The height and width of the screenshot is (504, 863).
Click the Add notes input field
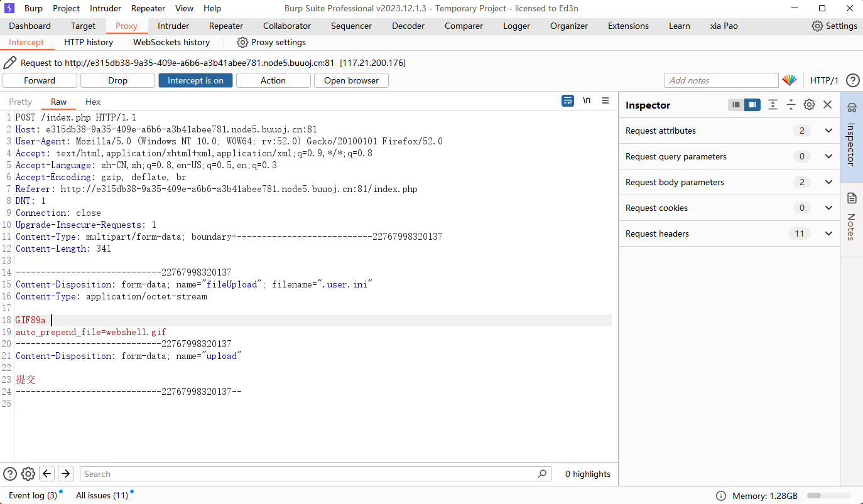coord(721,80)
